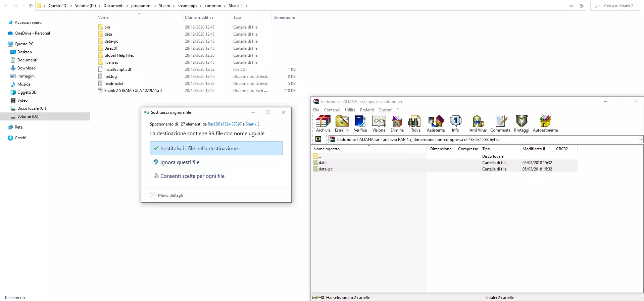Screen dimensions: 644x301
Task: Select the Global Help Files folder
Action: click(119, 55)
